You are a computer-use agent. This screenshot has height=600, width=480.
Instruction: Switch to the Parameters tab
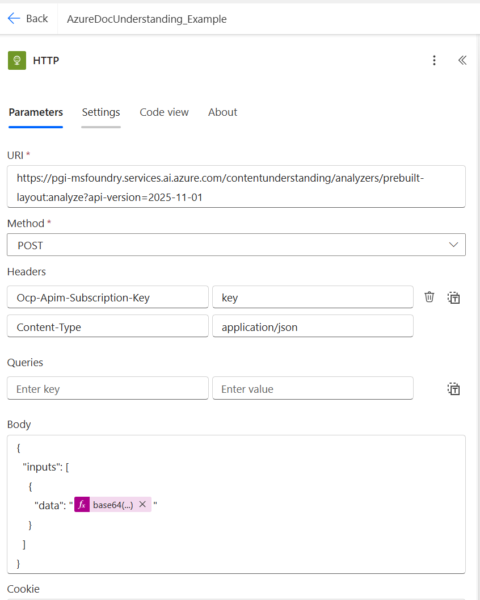pos(36,112)
